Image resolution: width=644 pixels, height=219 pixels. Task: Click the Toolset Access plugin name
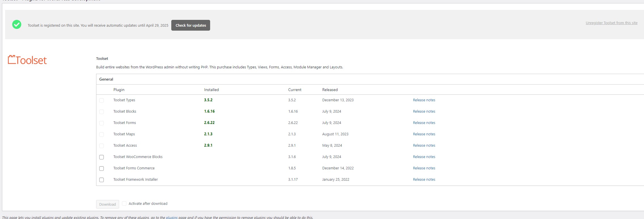pyautogui.click(x=125, y=146)
